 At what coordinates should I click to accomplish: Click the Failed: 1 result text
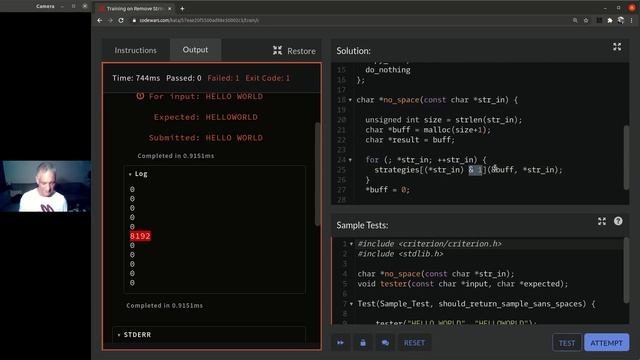[x=223, y=78]
